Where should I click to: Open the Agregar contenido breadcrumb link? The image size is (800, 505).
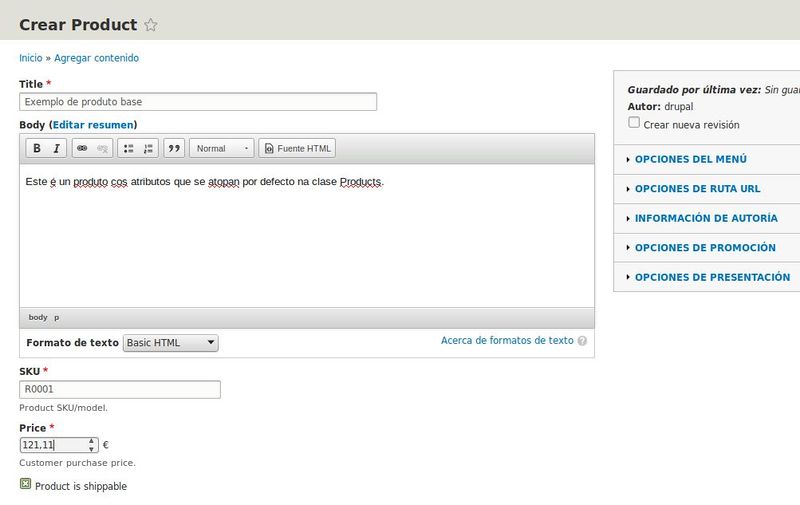(96, 58)
